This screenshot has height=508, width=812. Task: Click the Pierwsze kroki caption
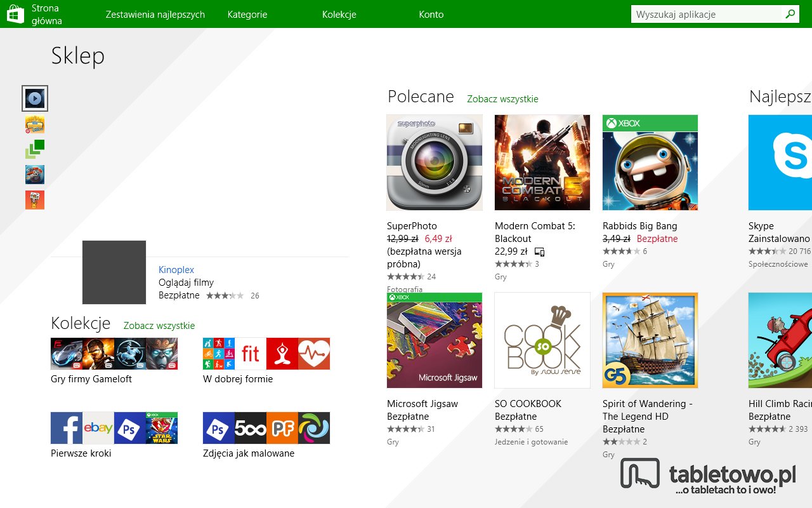[81, 453]
